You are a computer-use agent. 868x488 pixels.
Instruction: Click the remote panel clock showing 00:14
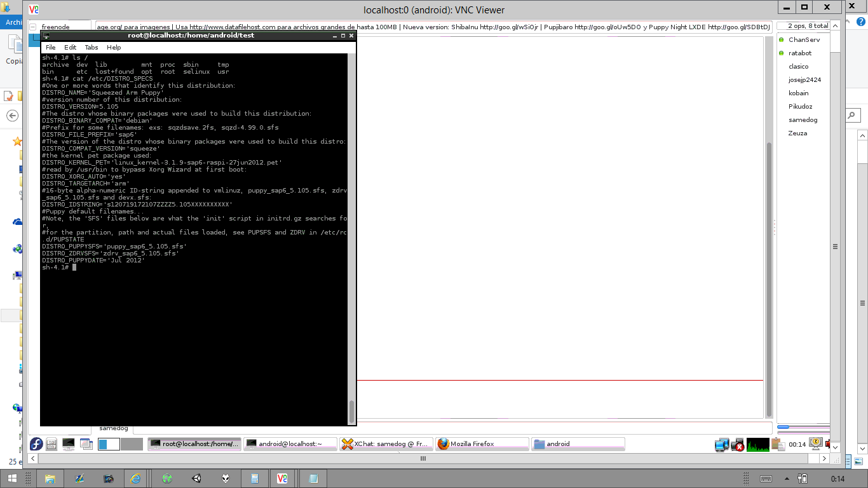click(797, 445)
